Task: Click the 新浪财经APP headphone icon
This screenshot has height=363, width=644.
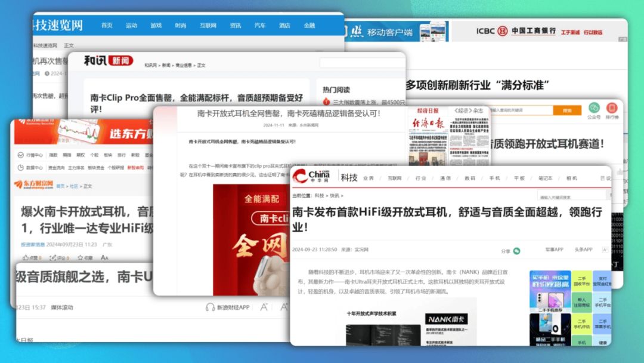Action: point(210,307)
